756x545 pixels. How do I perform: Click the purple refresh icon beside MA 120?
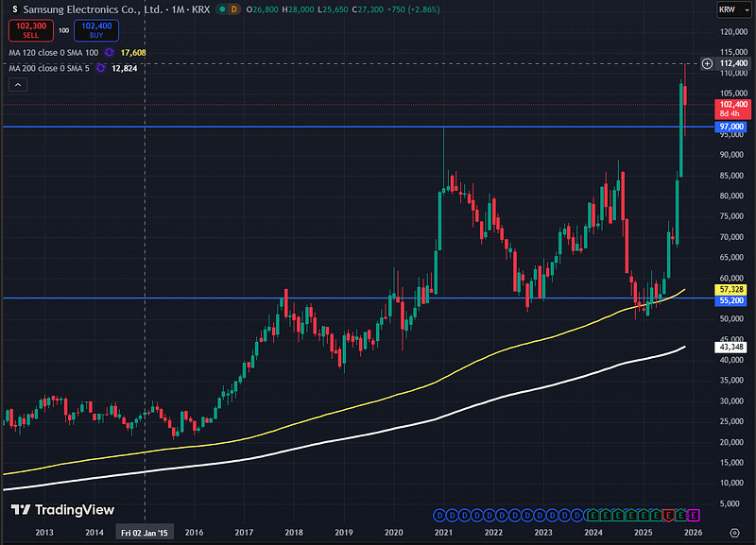[x=109, y=53]
